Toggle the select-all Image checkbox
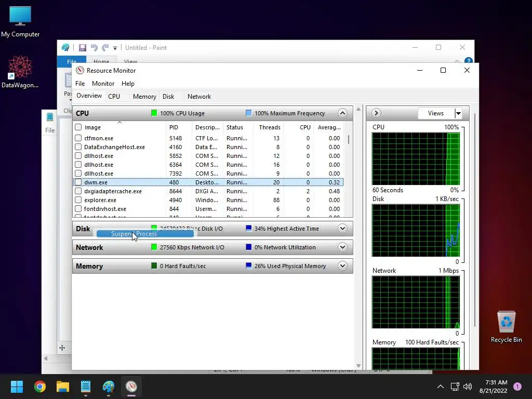 (x=78, y=127)
